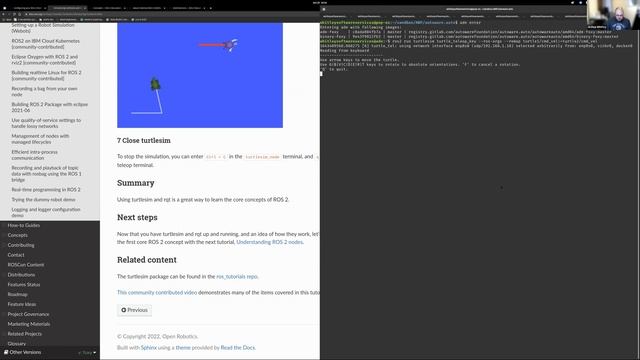This screenshot has height=360, width=640.
Task: Open Recording a bag from your own node
Action: pos(44,91)
